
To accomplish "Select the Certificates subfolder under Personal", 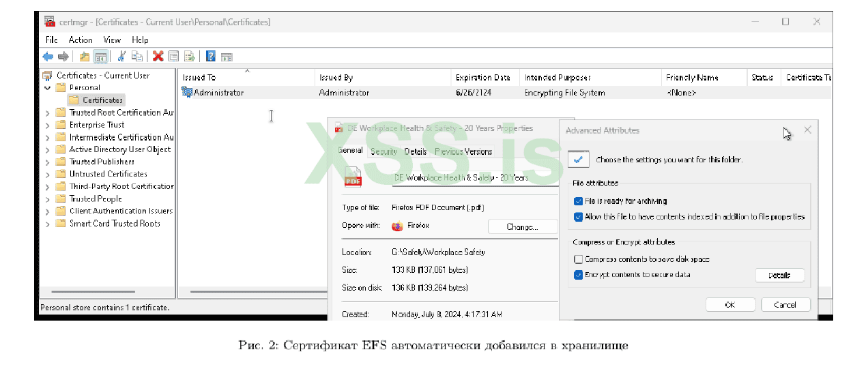I will (x=96, y=100).
